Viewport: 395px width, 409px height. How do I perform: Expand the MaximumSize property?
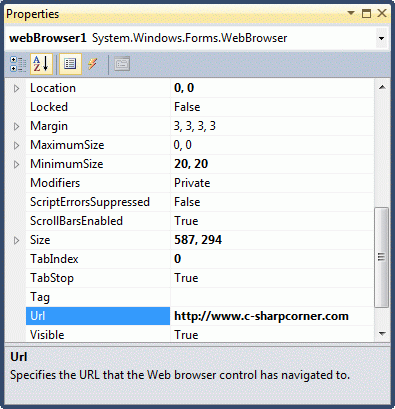click(16, 145)
